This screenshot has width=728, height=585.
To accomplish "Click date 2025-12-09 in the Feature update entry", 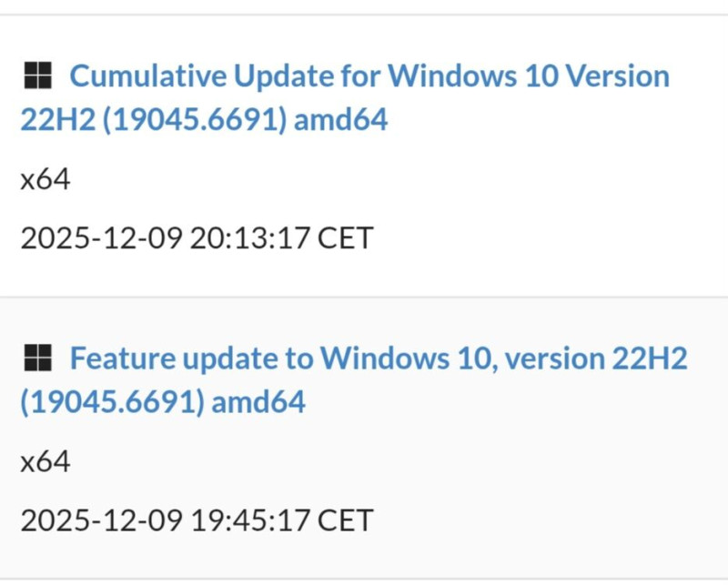I will (x=101, y=521).
